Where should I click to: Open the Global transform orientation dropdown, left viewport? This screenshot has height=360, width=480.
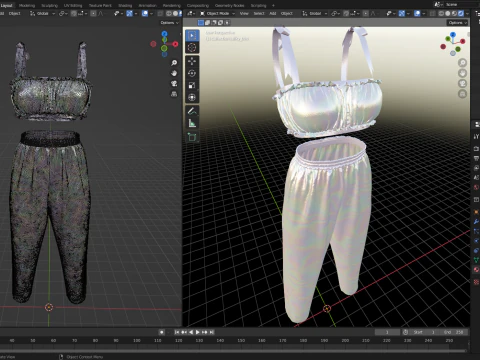coord(42,13)
